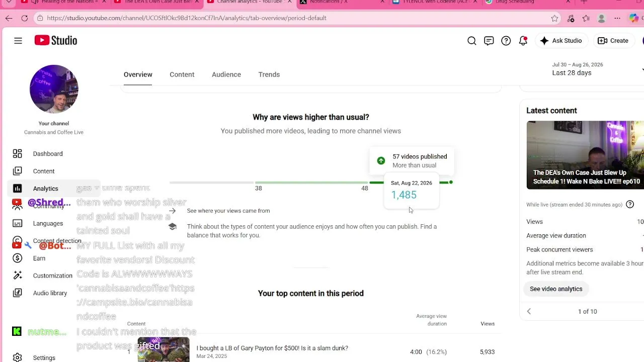Close the Channel analytics browser tab

click(x=289, y=2)
